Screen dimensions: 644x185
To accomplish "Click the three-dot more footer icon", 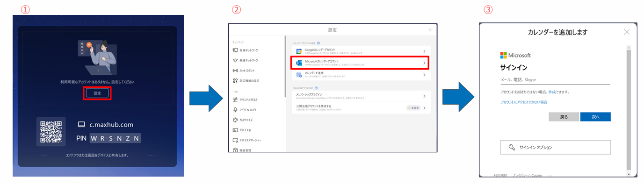I will [x=550, y=176].
